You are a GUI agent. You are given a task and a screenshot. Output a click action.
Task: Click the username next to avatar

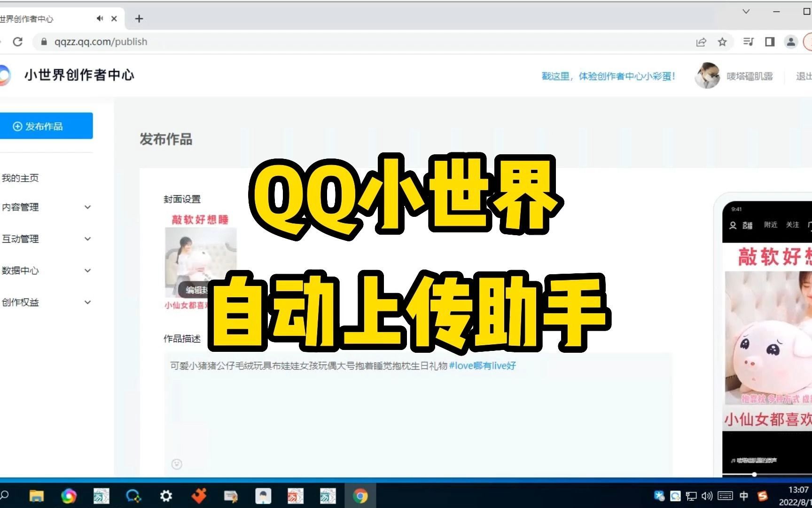click(750, 76)
